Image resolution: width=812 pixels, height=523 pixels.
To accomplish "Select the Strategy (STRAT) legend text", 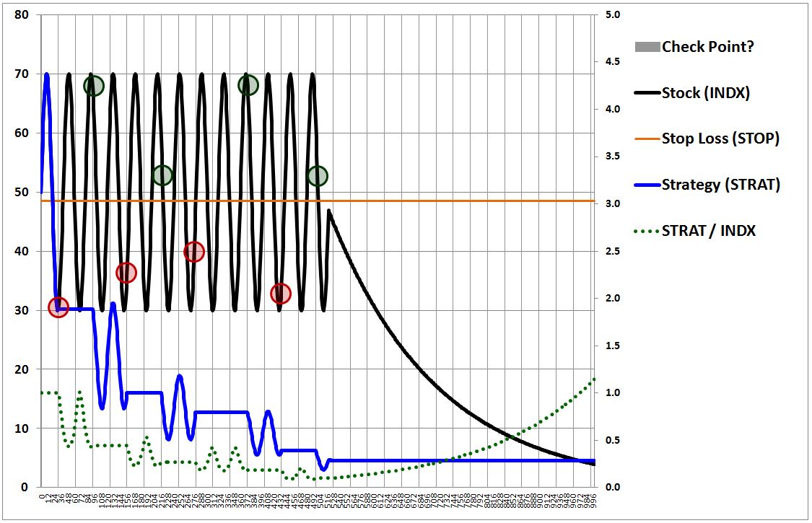I will pos(720,185).
